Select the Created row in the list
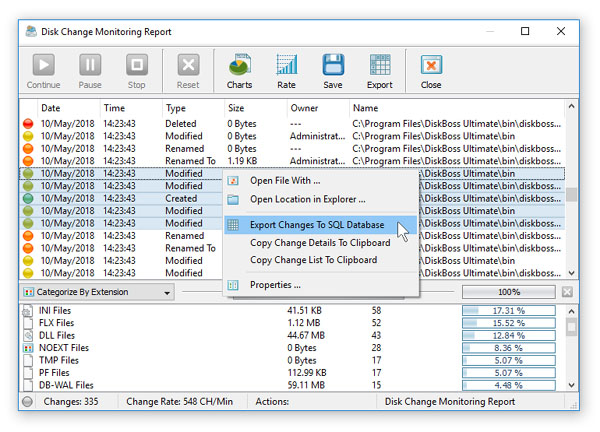 [292, 198]
